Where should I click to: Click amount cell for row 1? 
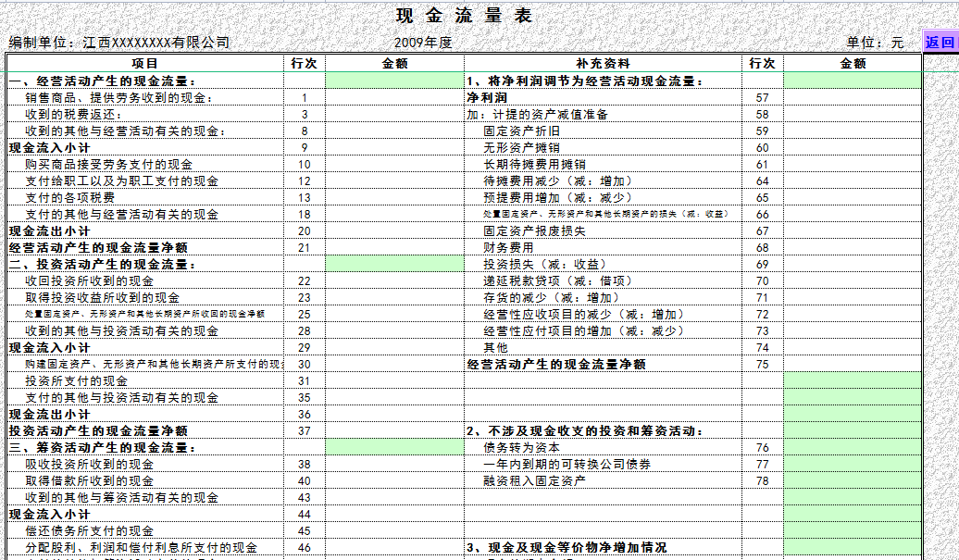pos(394,98)
